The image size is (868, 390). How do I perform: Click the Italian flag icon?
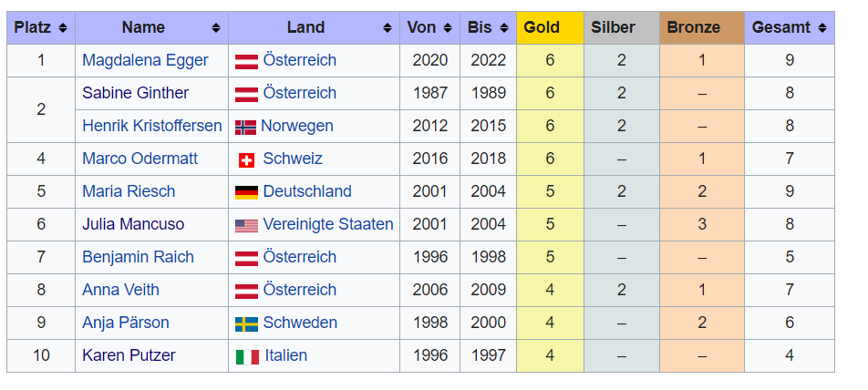click(247, 356)
